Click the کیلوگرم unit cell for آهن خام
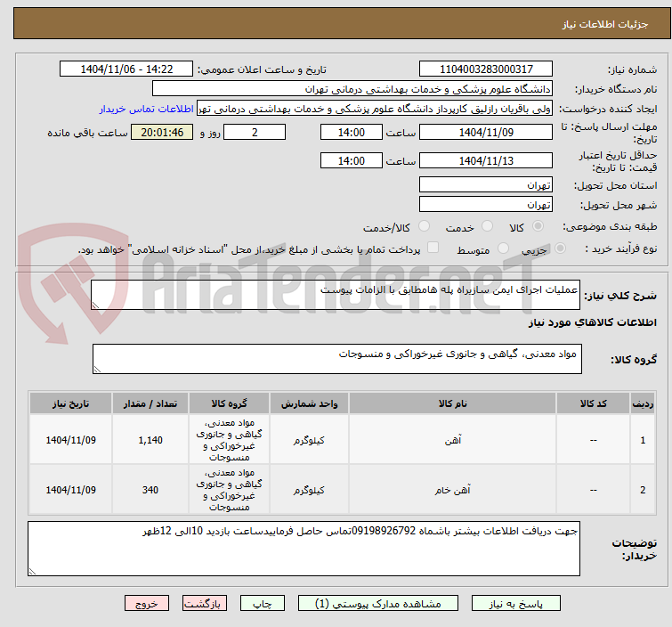The height and width of the screenshot is (627, 672). click(x=309, y=489)
